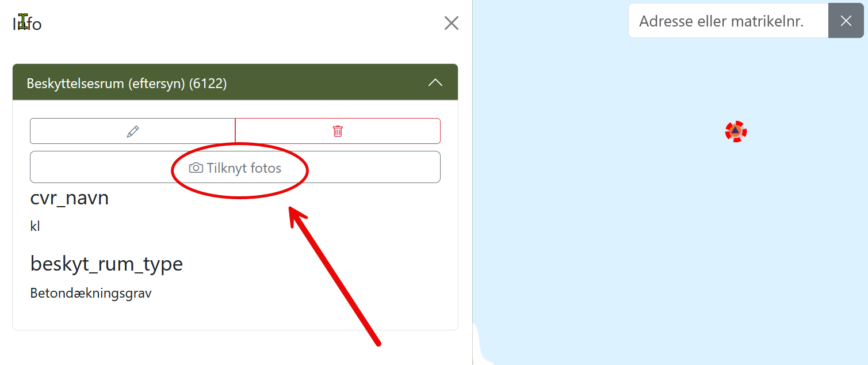The width and height of the screenshot is (868, 365).
Task: Click the pencil edit icon
Action: coord(133,131)
